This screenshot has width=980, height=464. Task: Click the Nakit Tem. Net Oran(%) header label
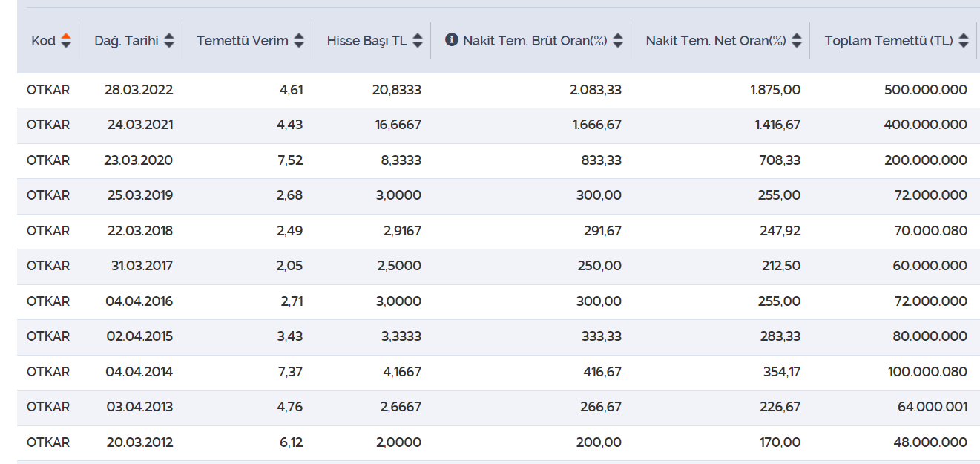716,41
